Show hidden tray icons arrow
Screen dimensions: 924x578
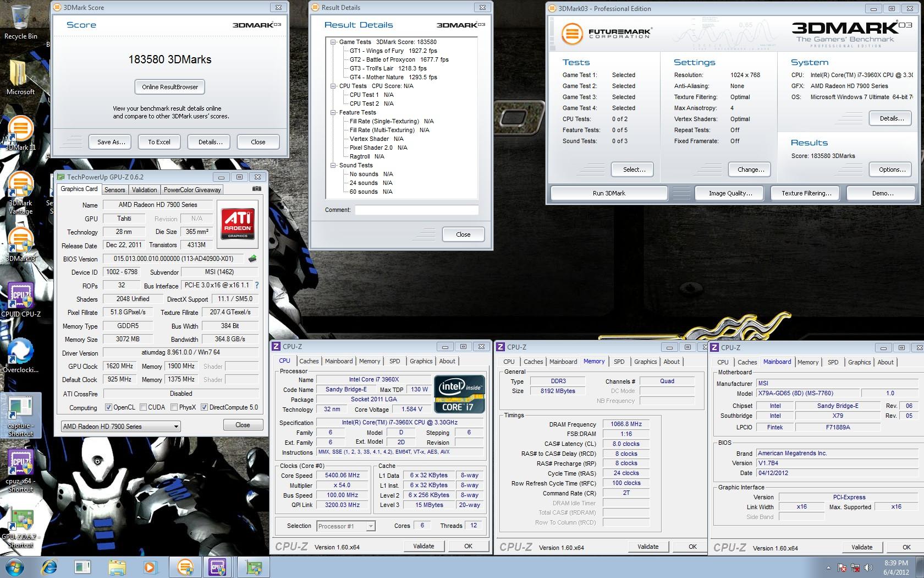[x=828, y=568]
